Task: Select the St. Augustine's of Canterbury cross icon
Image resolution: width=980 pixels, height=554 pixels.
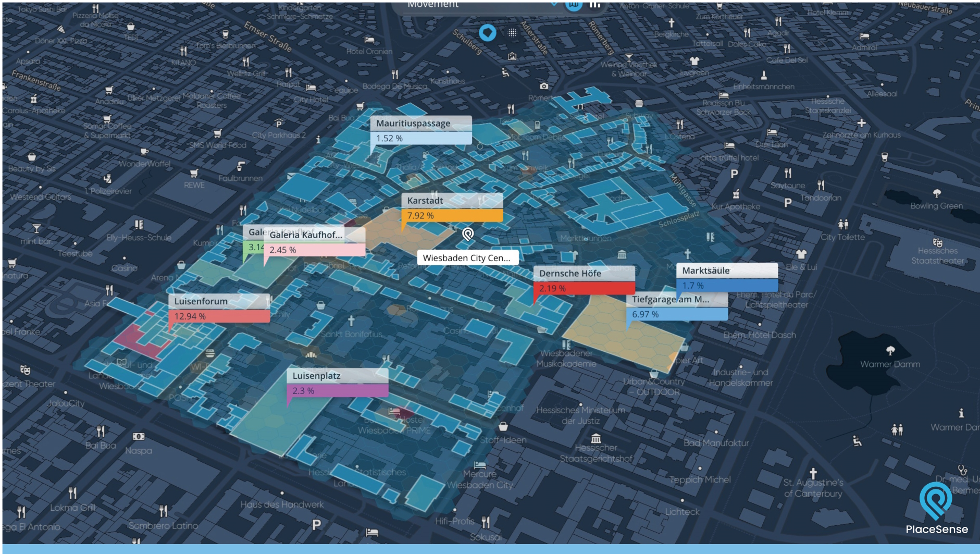Action: (813, 473)
